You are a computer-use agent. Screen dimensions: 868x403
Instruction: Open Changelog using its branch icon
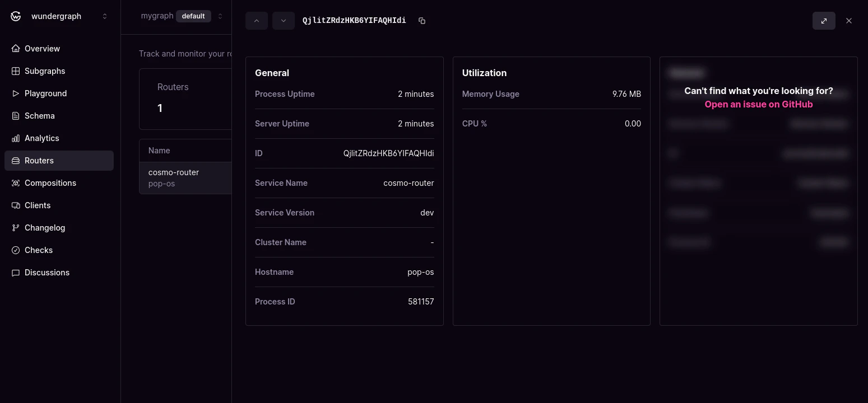pyautogui.click(x=16, y=228)
